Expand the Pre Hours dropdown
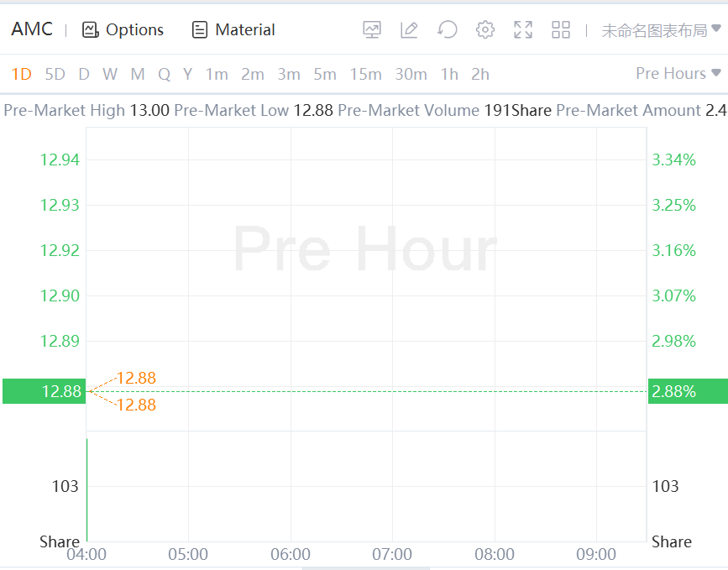This screenshot has width=728, height=570. click(678, 74)
